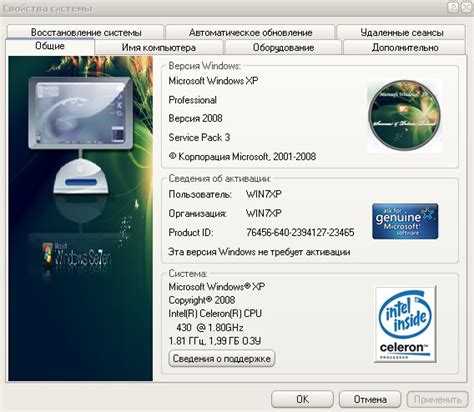Click the Intel Inside Celeron logo

pos(405,324)
